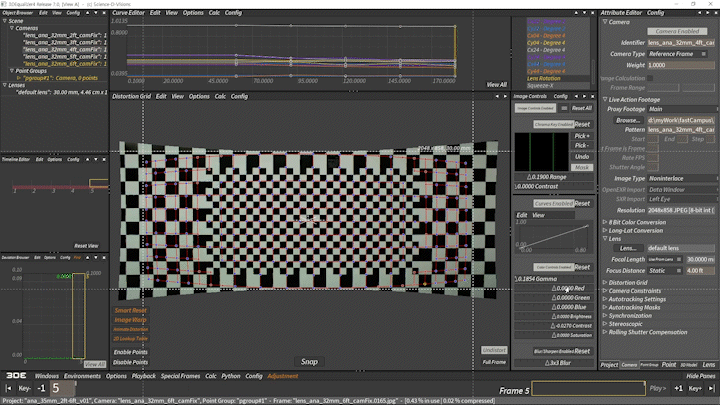Image resolution: width=720 pixels, height=405 pixels.
Task: Click Timeline Editor panel up-arrow icon
Action: (87, 159)
